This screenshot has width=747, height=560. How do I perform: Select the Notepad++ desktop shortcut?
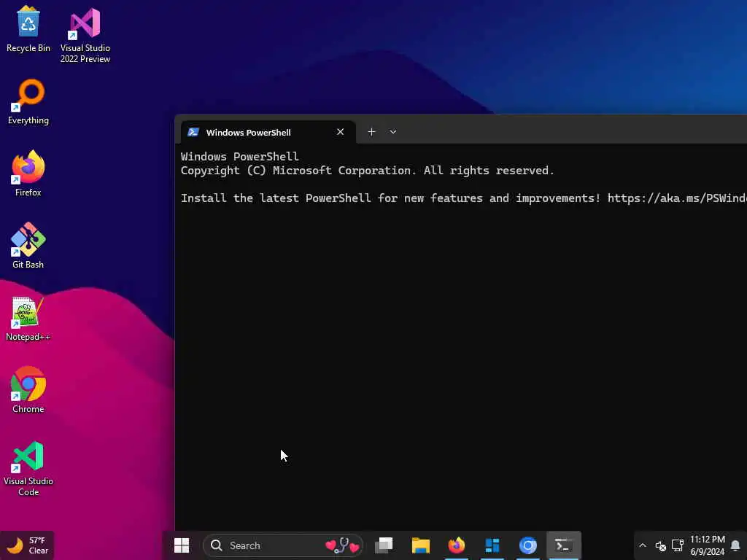click(28, 318)
